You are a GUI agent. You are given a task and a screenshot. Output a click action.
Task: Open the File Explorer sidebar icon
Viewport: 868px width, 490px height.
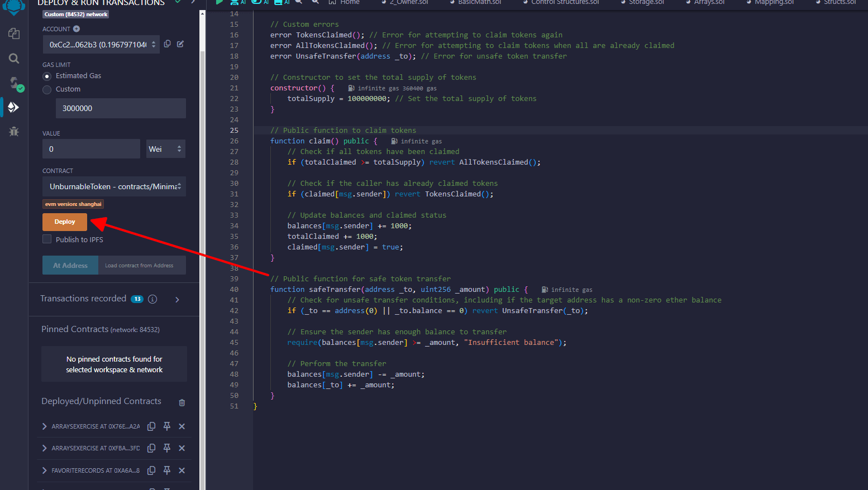coord(14,34)
